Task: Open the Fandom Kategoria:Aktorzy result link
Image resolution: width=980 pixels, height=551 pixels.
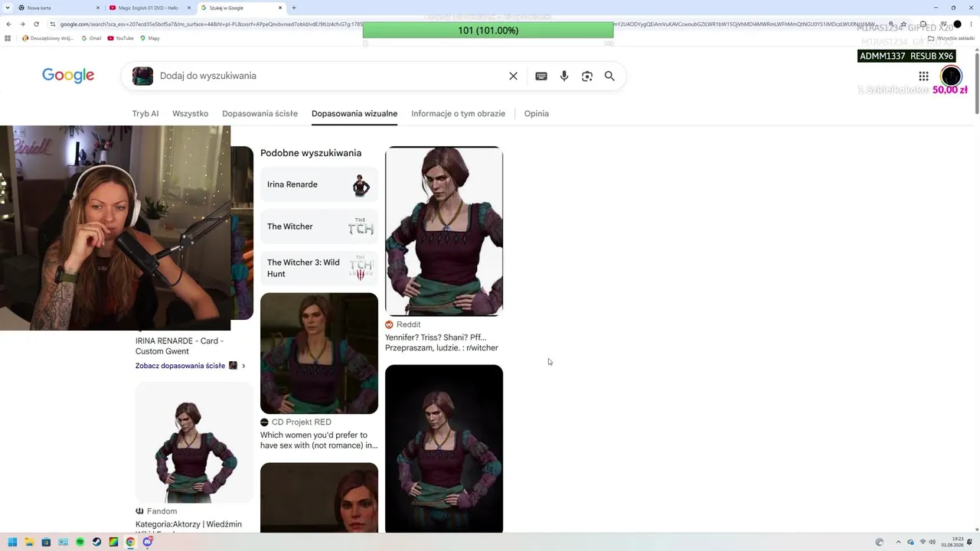Action: point(188,524)
